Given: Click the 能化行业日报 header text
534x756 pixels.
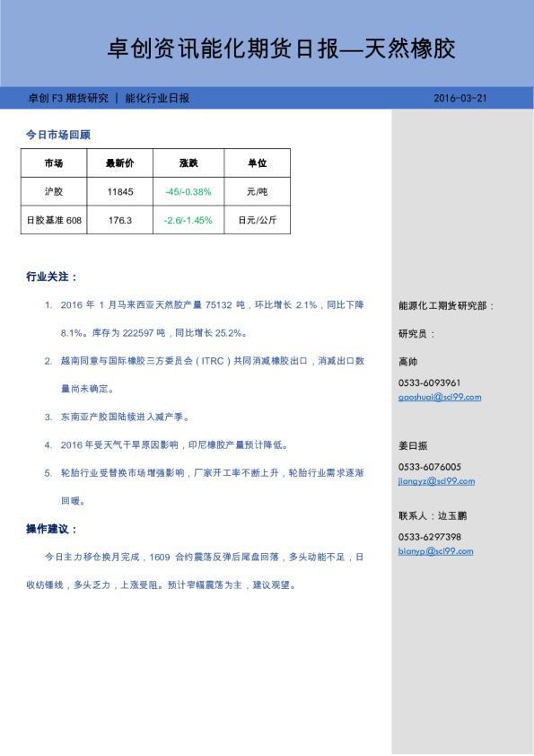Looking at the screenshot, I should coord(157,99).
